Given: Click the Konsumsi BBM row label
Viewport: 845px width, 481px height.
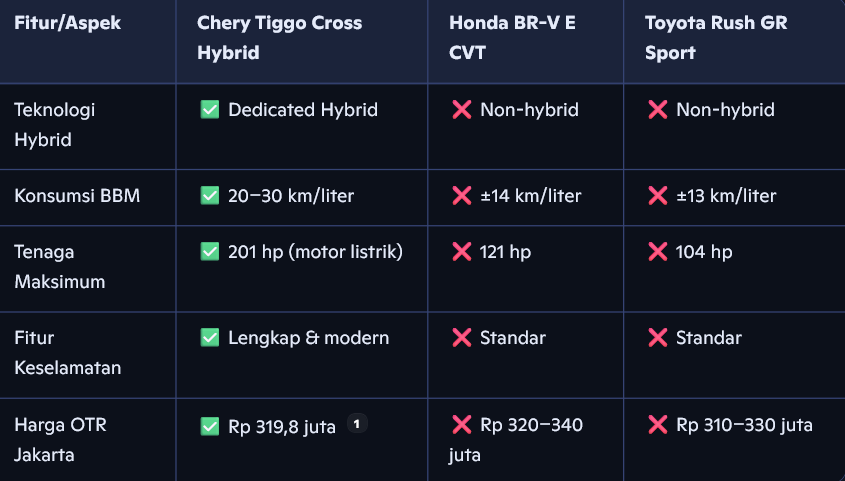Looking at the screenshot, I should click(77, 196).
